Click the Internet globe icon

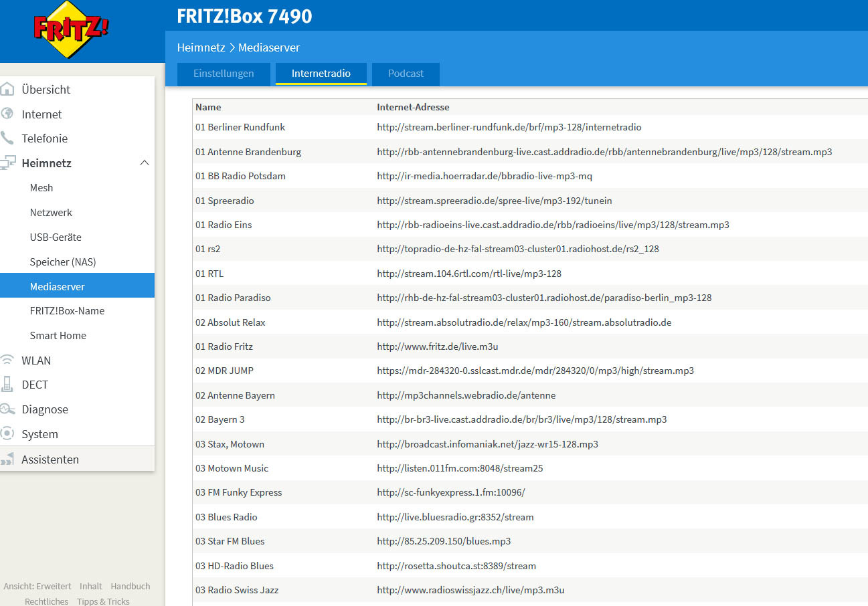[x=7, y=114]
